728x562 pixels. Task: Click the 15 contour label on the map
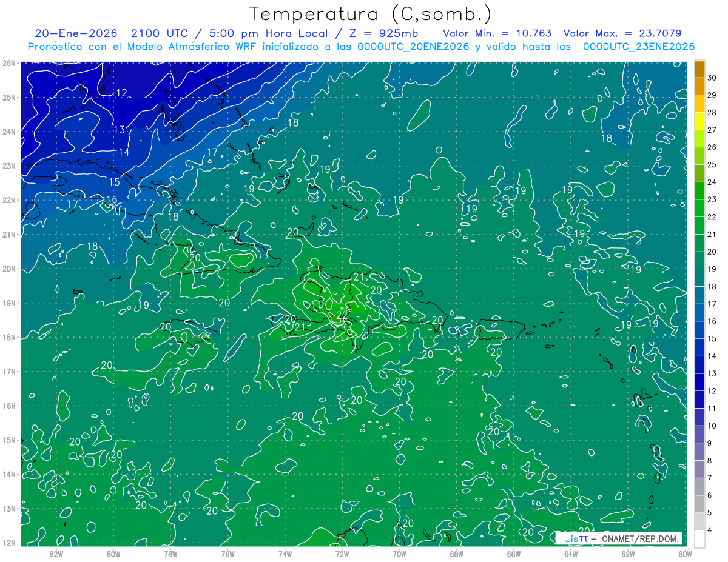114,182
